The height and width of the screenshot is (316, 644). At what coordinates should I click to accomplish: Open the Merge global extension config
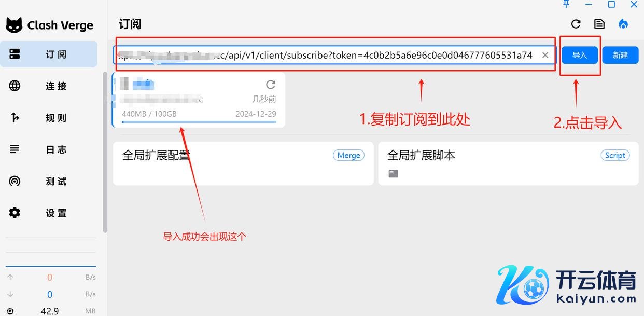pos(243,163)
